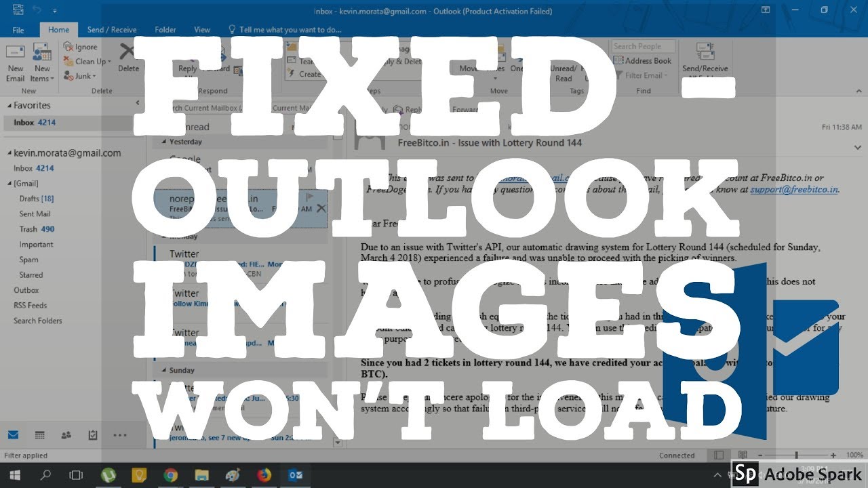868x488 pixels.
Task: Open the Address Book
Action: 642,61
